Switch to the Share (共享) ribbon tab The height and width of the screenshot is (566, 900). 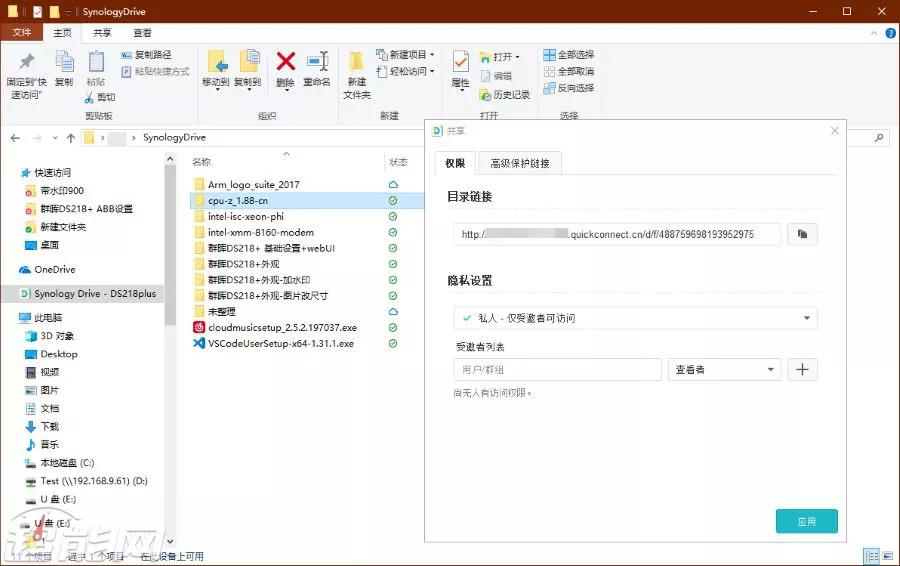pos(102,33)
